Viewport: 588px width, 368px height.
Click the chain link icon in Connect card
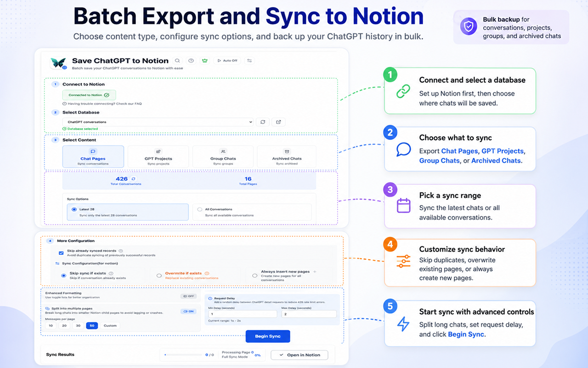click(x=403, y=91)
